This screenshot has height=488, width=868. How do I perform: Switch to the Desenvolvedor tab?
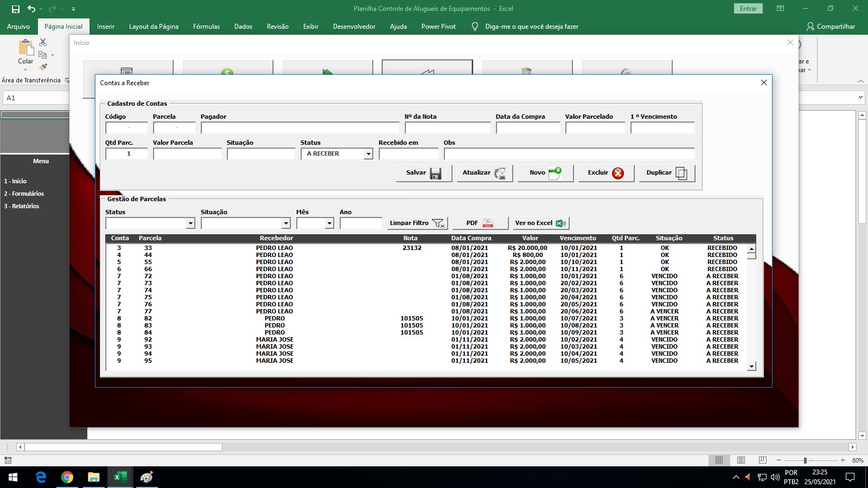354,27
